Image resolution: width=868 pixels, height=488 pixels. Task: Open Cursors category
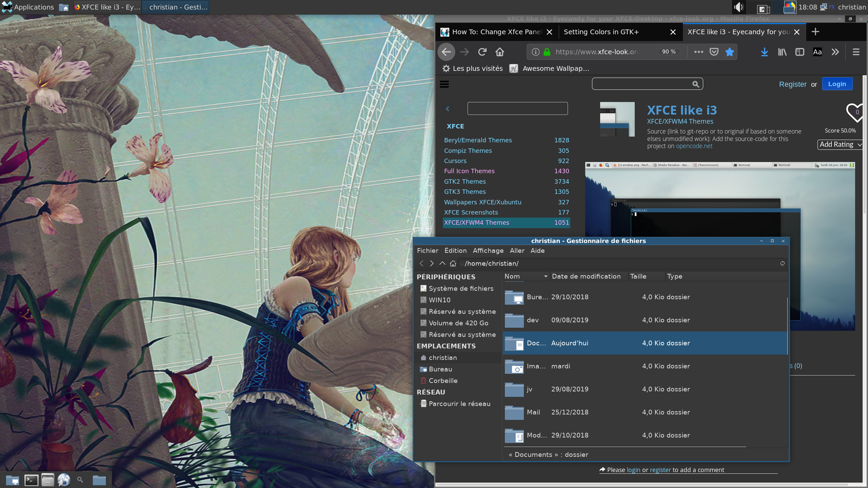pos(455,161)
